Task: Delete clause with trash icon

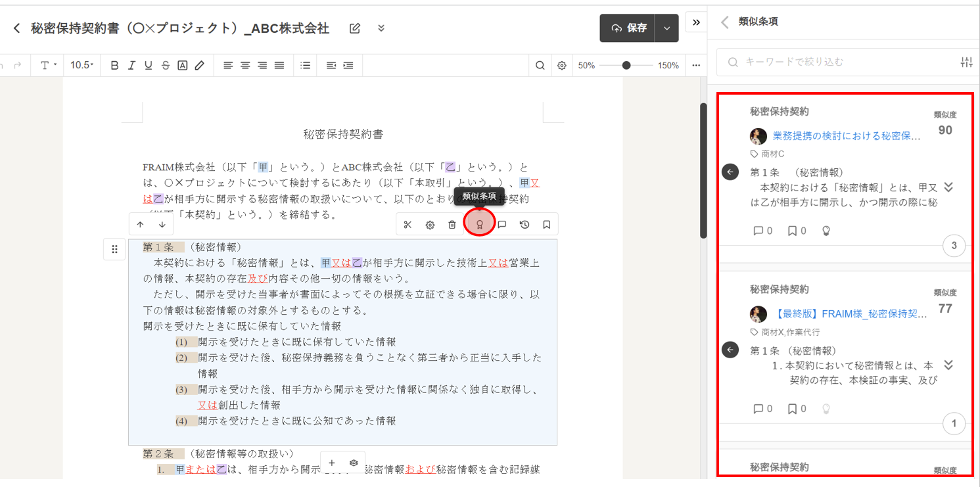Action: click(452, 225)
